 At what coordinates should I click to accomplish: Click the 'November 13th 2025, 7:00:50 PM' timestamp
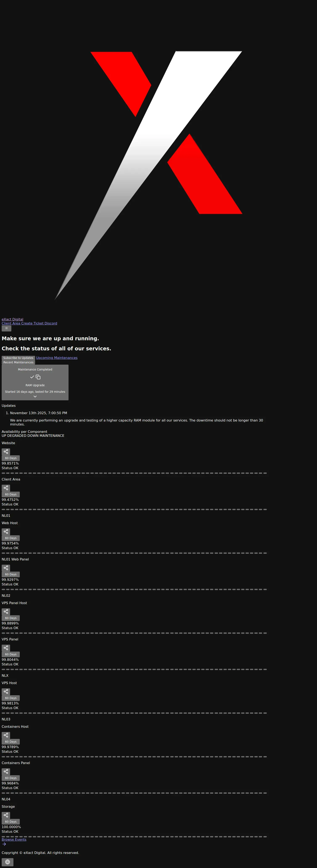tap(38, 413)
